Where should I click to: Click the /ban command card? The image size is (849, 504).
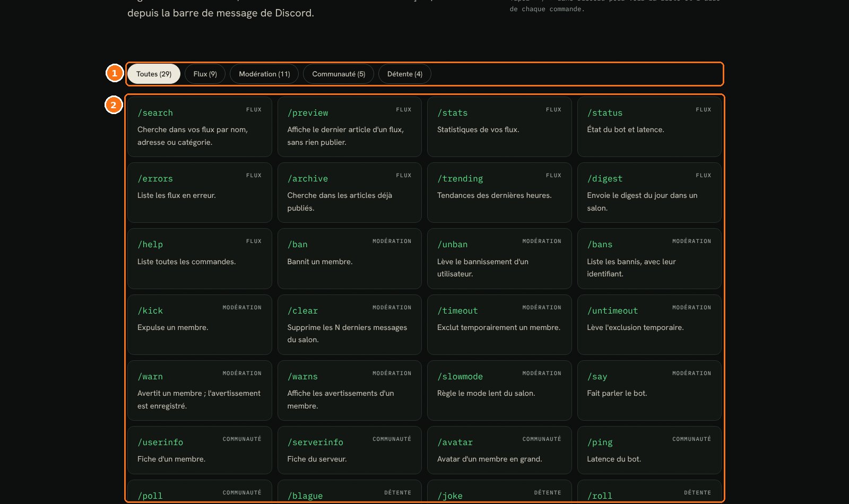point(350,258)
